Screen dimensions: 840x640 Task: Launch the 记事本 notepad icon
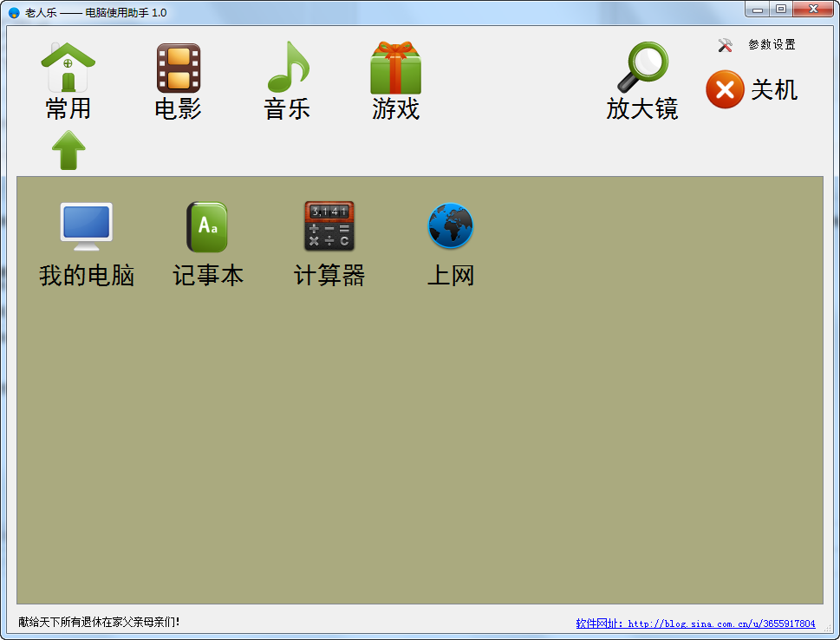tap(207, 226)
